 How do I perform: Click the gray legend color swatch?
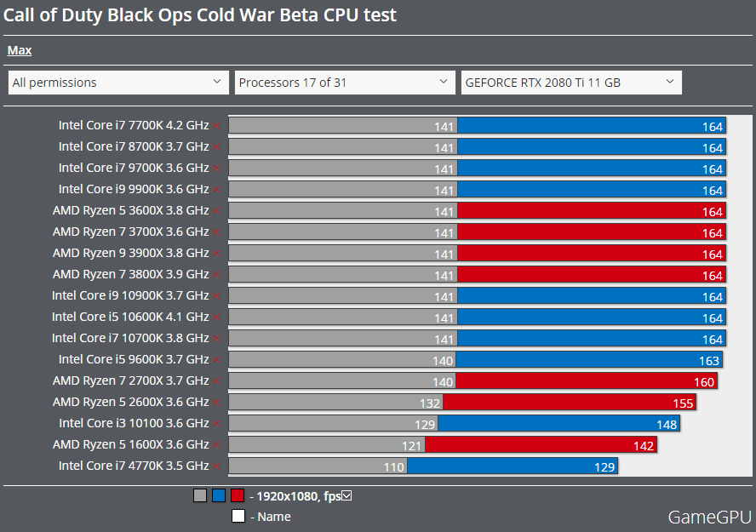[200, 495]
